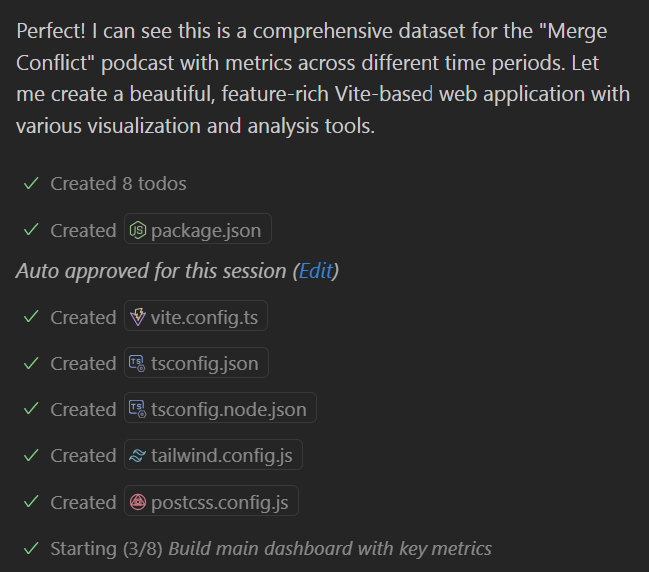Open the tsconfig.json file name
The width and height of the screenshot is (649, 572).
coord(205,364)
